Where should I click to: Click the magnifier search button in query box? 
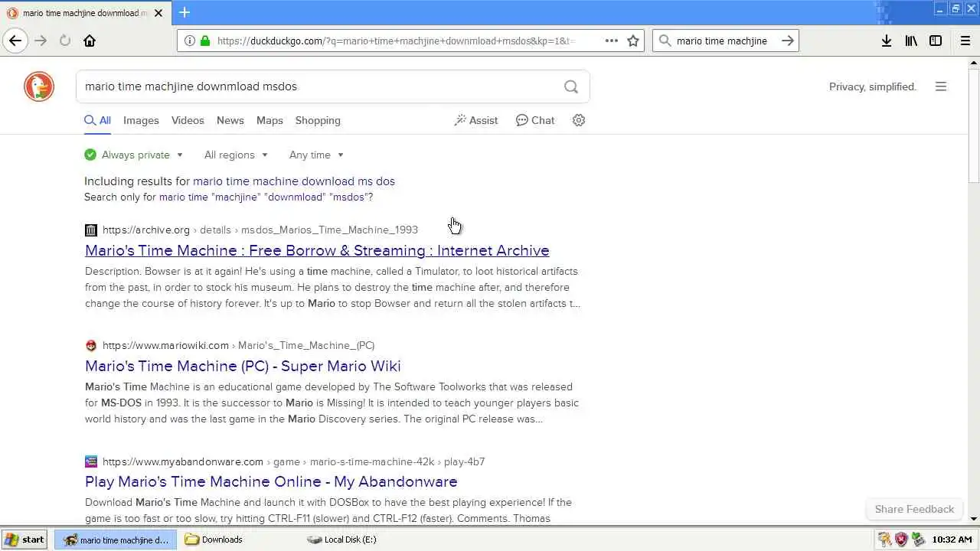click(x=571, y=86)
